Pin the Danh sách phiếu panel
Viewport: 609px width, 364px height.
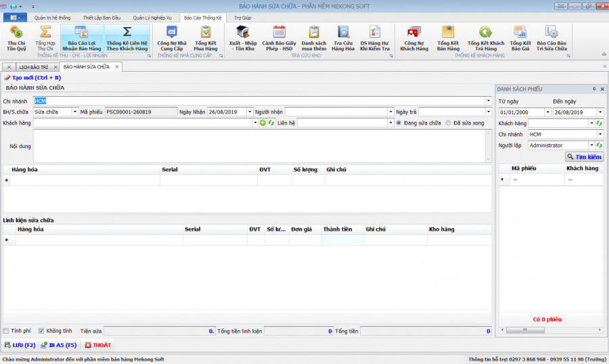click(x=594, y=89)
